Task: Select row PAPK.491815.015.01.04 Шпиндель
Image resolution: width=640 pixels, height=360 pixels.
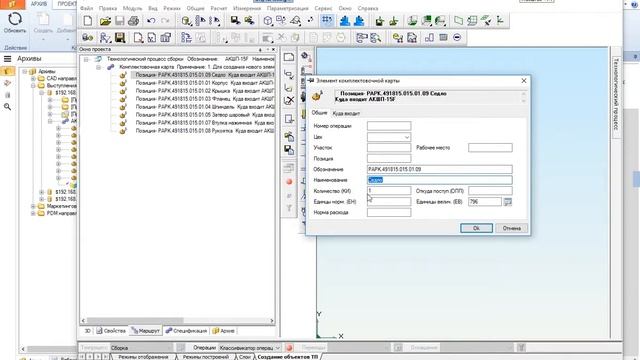Action: [x=205, y=107]
